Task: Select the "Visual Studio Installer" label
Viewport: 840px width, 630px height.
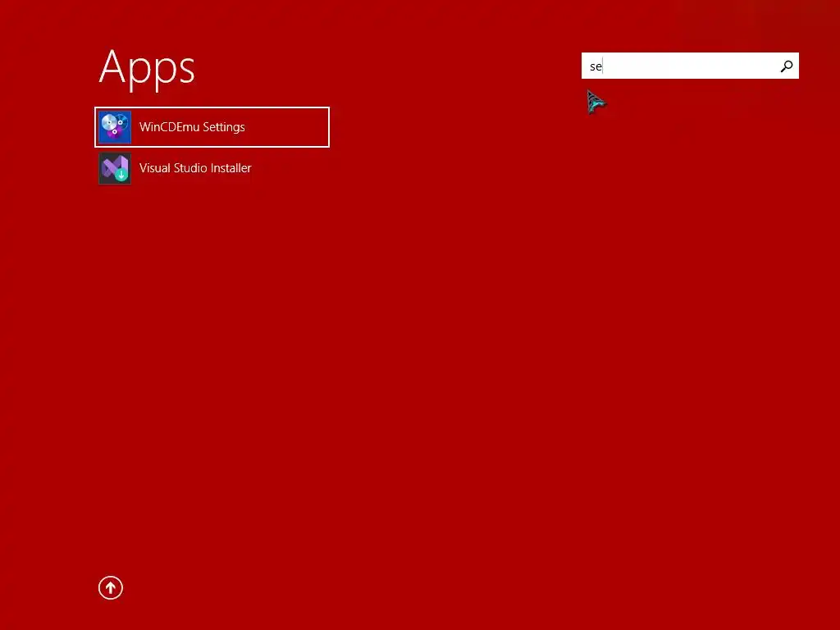Action: tap(195, 168)
